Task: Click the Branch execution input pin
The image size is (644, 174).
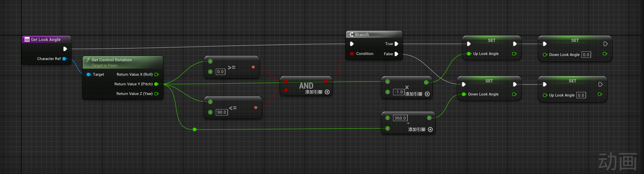Action: tap(352, 44)
